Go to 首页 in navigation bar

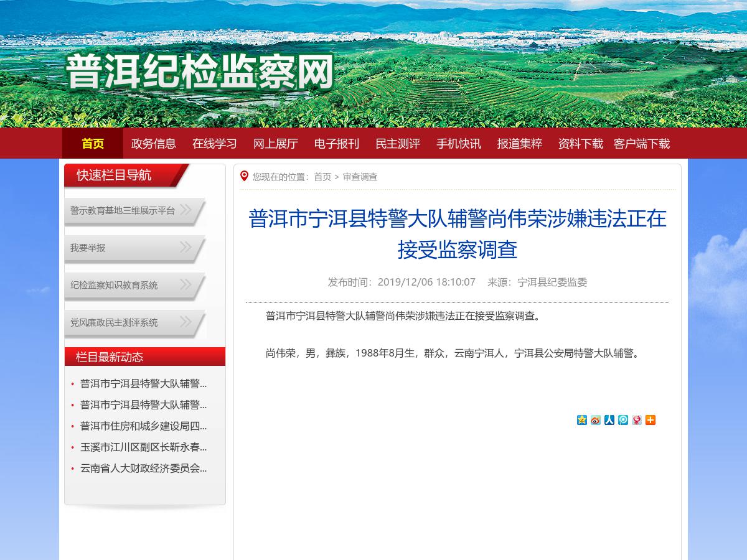tap(93, 144)
